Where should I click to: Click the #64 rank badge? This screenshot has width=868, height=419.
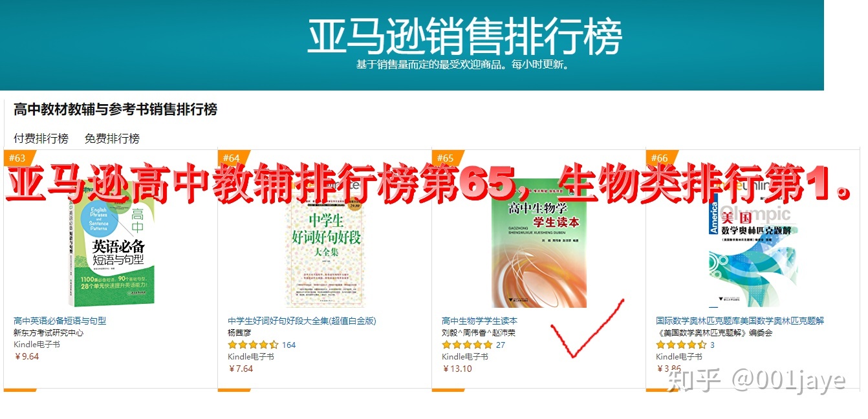232,158
